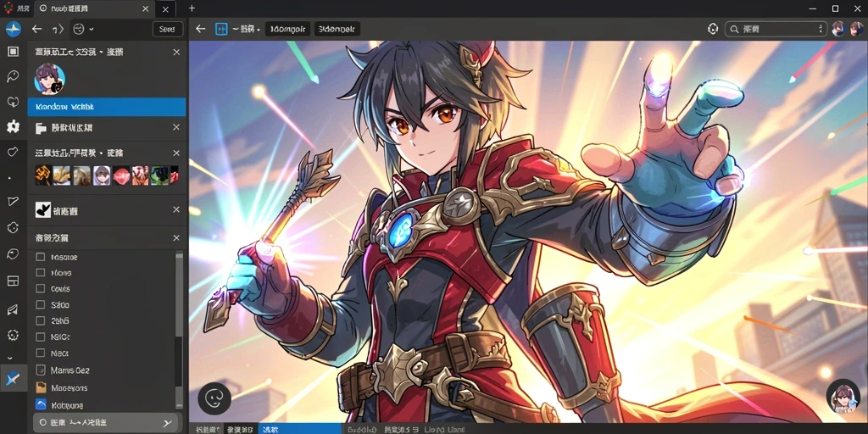Click the round smiley button over the image
Image resolution: width=868 pixels, height=434 pixels.
[x=214, y=398]
